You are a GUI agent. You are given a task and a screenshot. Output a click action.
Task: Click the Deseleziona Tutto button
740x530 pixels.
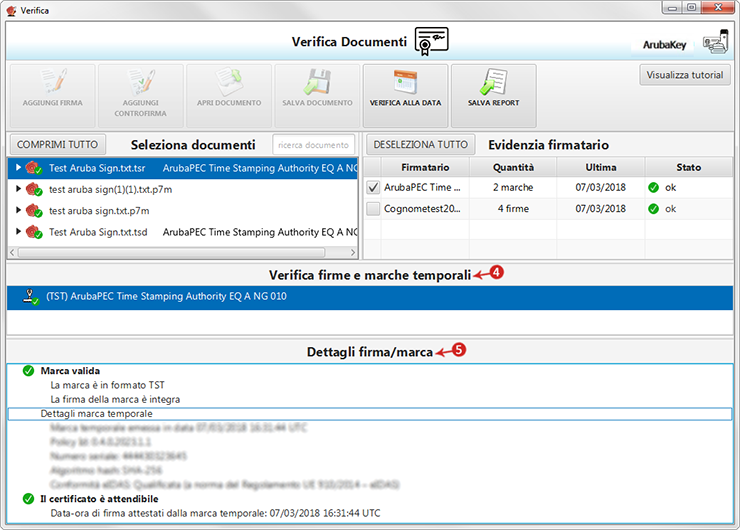click(x=420, y=144)
